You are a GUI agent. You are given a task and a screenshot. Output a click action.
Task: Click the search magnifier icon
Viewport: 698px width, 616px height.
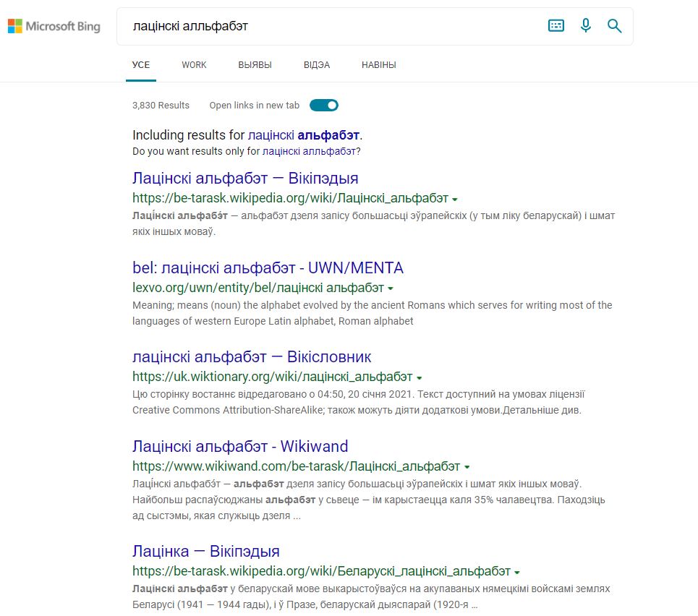(613, 25)
